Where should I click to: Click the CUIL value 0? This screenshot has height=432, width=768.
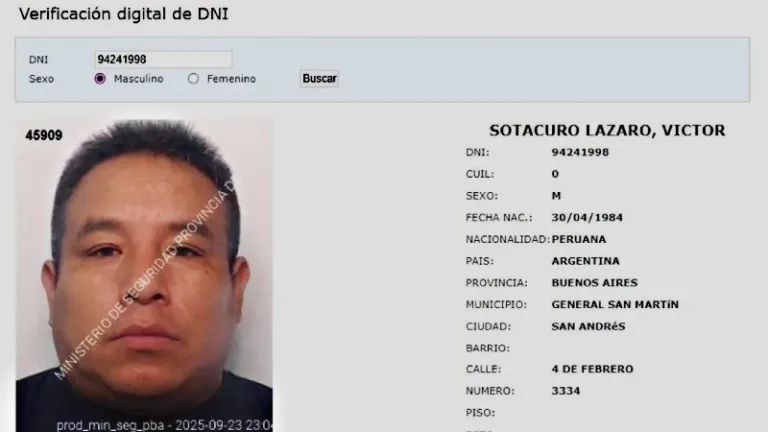tap(555, 174)
